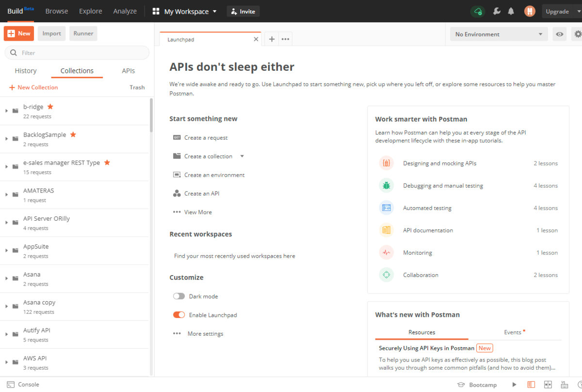Click the New Collection link
Viewport: 582px width, 392px height.
click(x=33, y=88)
